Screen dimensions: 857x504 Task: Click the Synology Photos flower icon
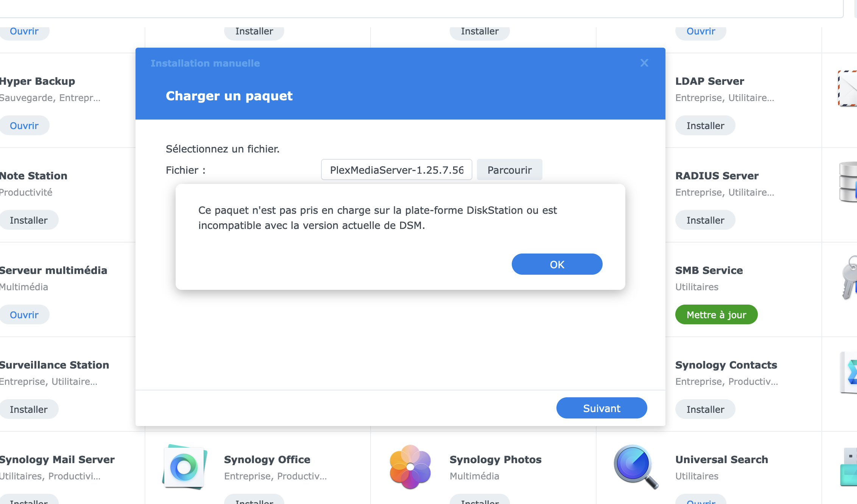click(x=410, y=467)
